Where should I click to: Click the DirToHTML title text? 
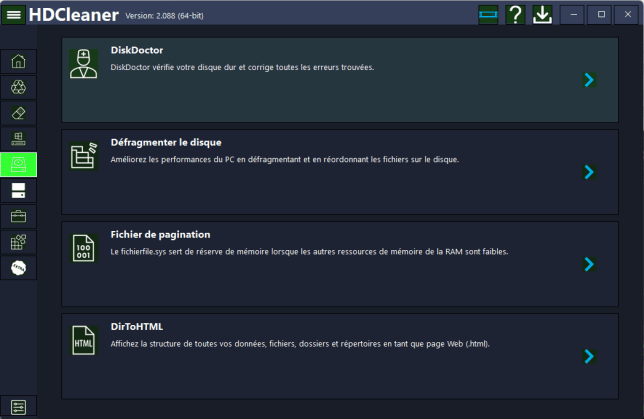136,326
